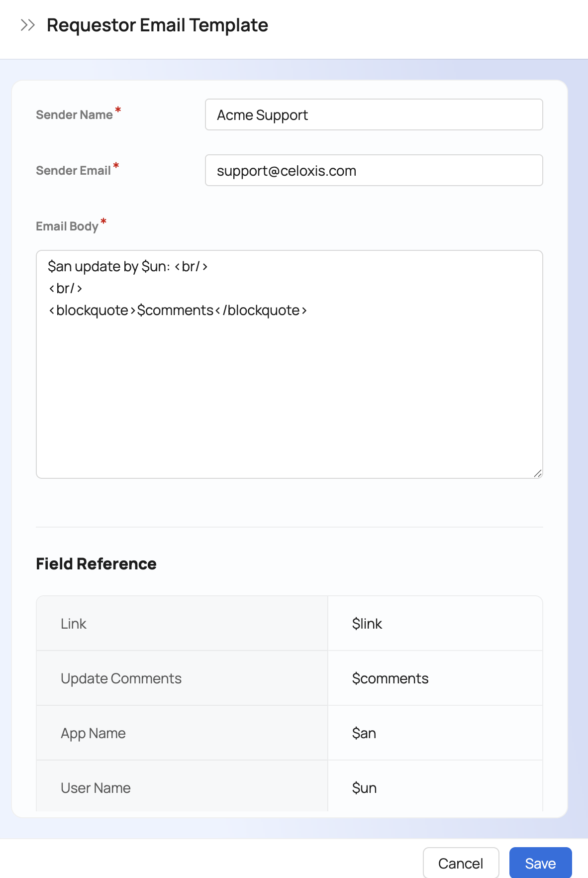Click the User Name row label
The image size is (588, 878).
pyautogui.click(x=96, y=788)
